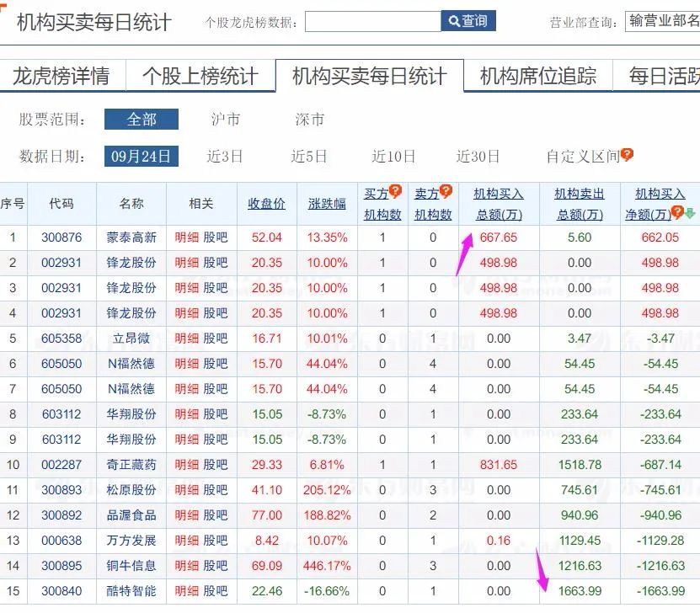700x613 pixels.
Task: Click 831.65 buy total for 奇正藏药
Action: (499, 465)
